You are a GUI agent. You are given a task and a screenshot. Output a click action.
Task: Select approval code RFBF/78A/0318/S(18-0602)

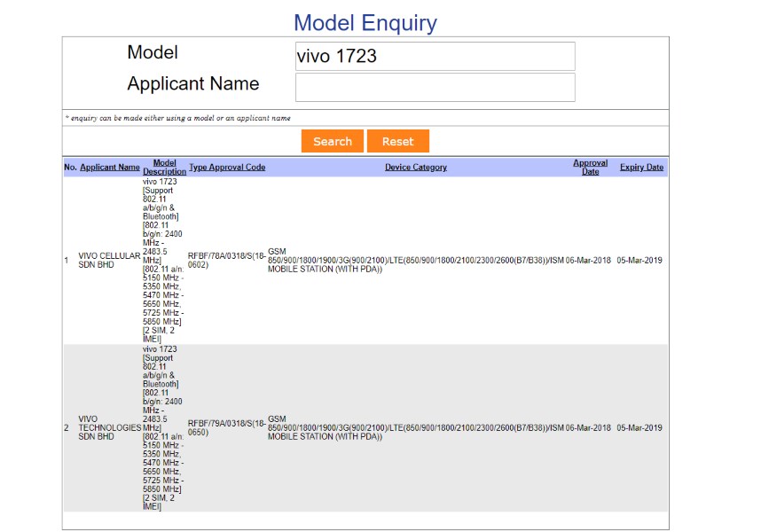(x=227, y=261)
